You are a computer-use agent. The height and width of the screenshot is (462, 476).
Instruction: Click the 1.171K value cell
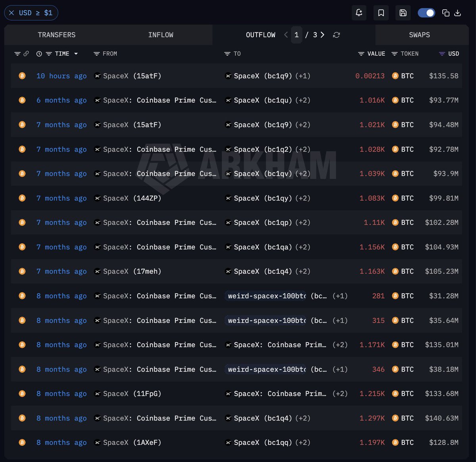(372, 345)
